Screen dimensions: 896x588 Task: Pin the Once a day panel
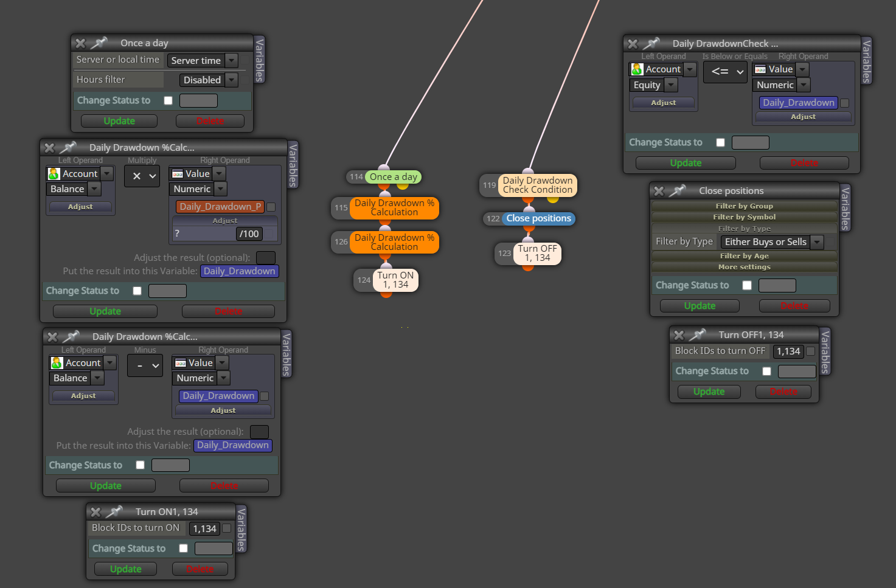click(x=99, y=43)
